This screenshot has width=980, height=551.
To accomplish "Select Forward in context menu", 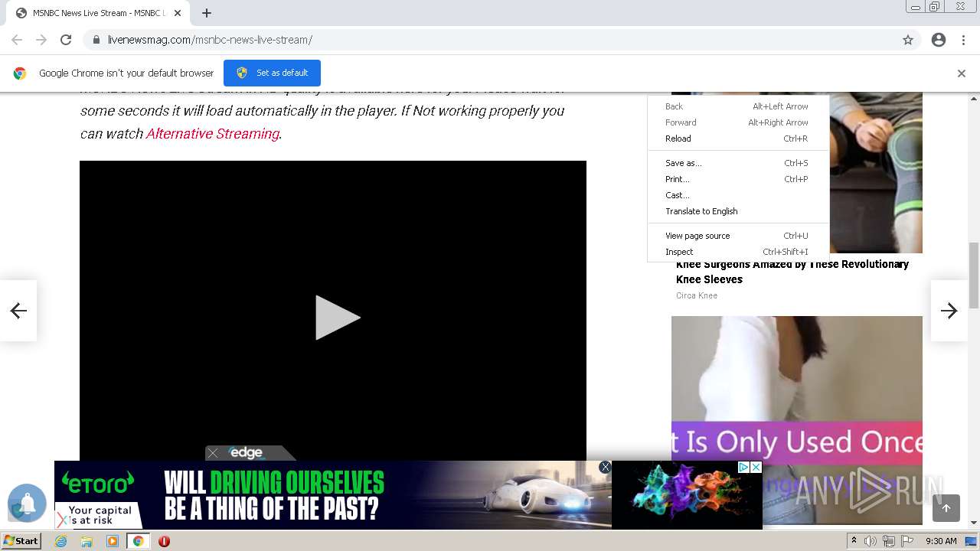I will coord(738,122).
